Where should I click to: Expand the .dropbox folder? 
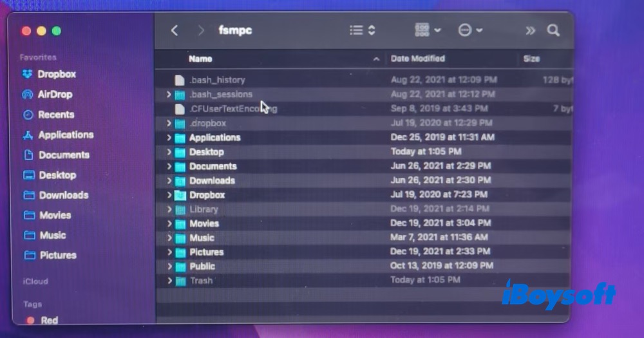(169, 123)
